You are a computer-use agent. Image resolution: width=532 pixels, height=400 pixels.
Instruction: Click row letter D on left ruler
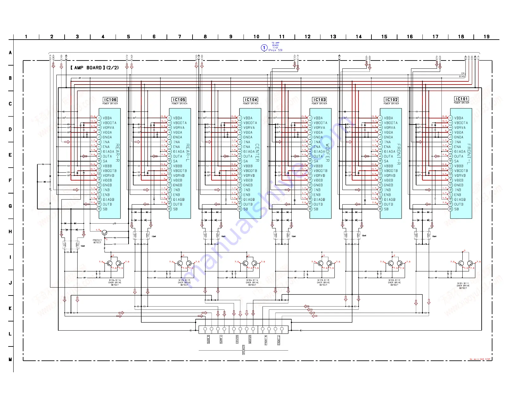pyautogui.click(x=10, y=129)
